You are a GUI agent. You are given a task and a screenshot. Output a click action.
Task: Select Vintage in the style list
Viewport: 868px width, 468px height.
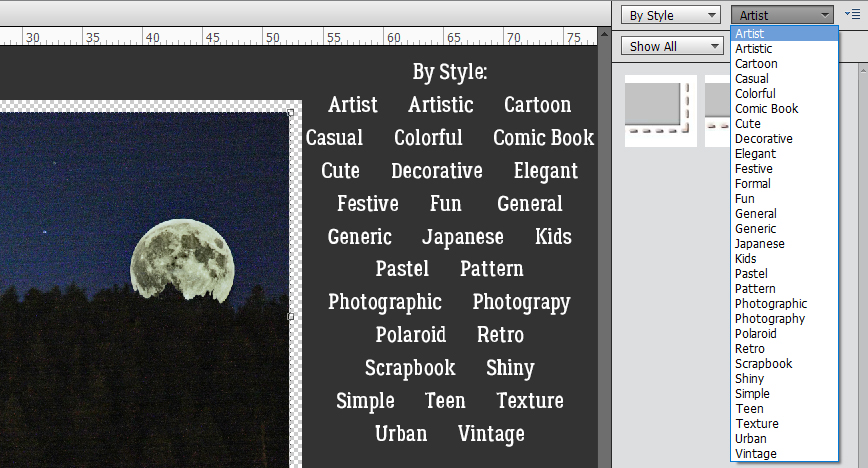click(x=784, y=452)
